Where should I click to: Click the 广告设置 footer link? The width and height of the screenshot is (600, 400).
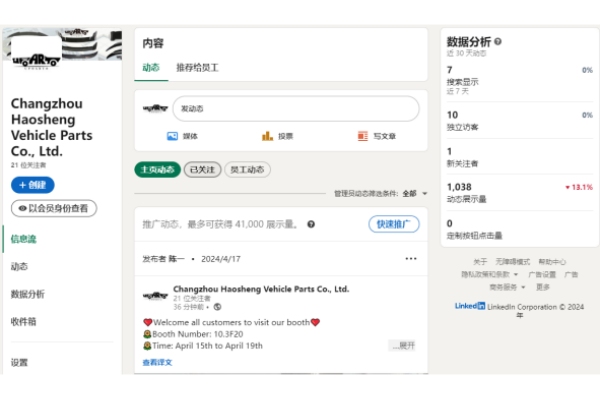[542, 274]
